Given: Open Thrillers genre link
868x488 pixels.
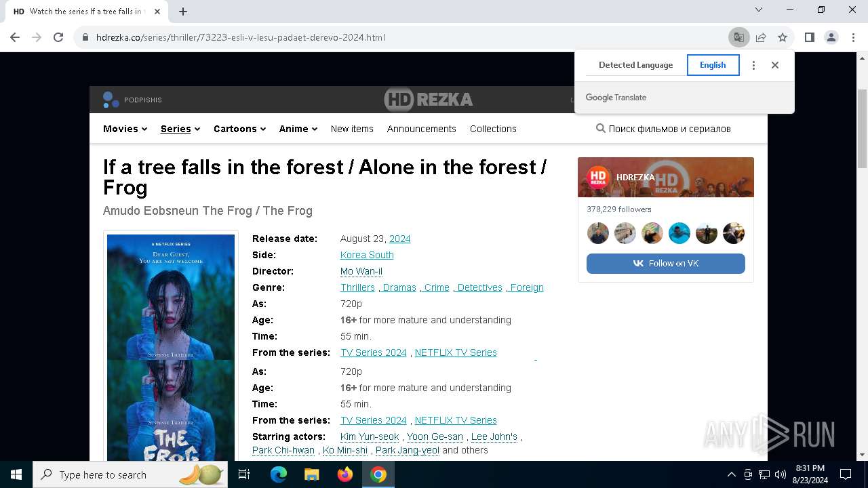Looking at the screenshot, I should tap(357, 287).
